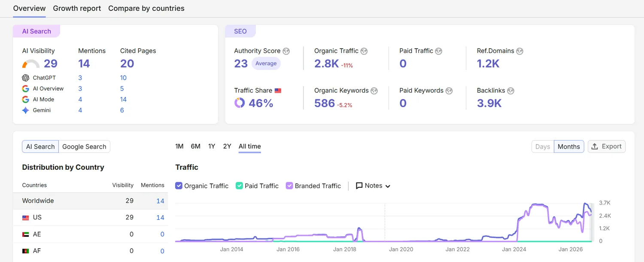Click the Organic Keywords value 586
Screen dimensions: 644x262
(x=325, y=103)
